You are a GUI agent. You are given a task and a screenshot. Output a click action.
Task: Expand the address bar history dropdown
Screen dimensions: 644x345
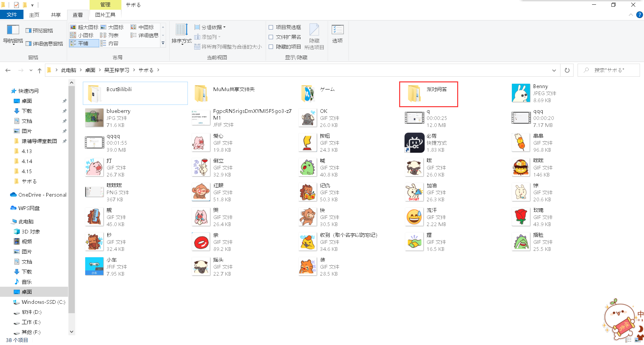tap(554, 70)
